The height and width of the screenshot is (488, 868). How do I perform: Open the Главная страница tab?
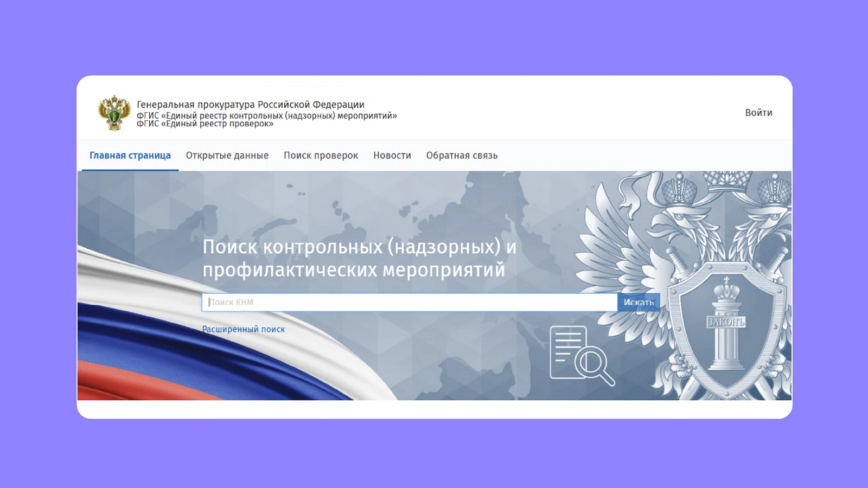pyautogui.click(x=130, y=156)
